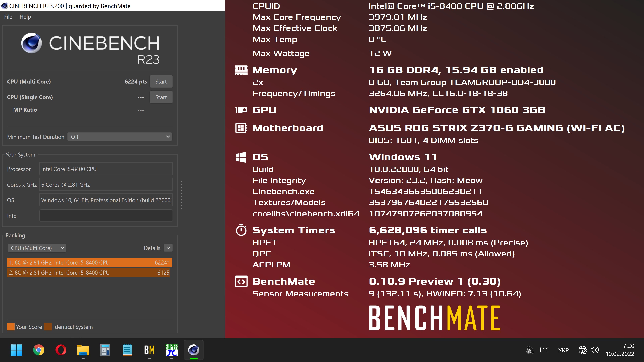Launch Opera browser from taskbar
This screenshot has width=644, height=362.
tap(61, 350)
